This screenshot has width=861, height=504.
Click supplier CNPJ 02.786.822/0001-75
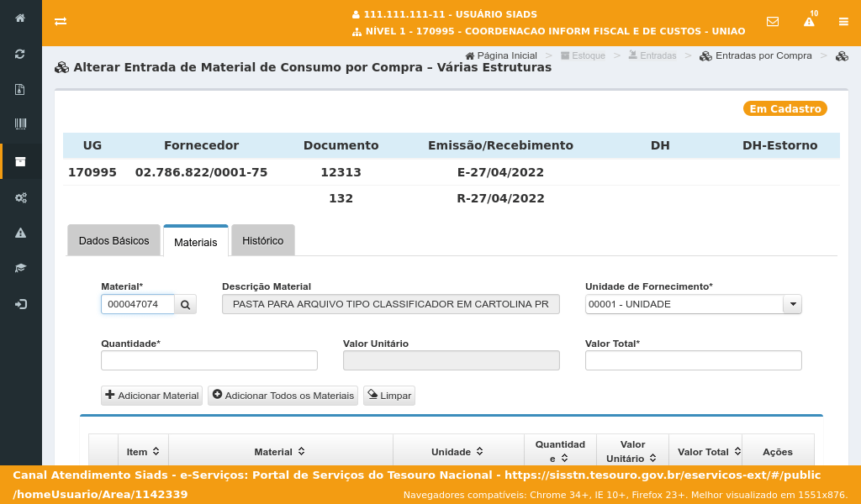(x=201, y=172)
